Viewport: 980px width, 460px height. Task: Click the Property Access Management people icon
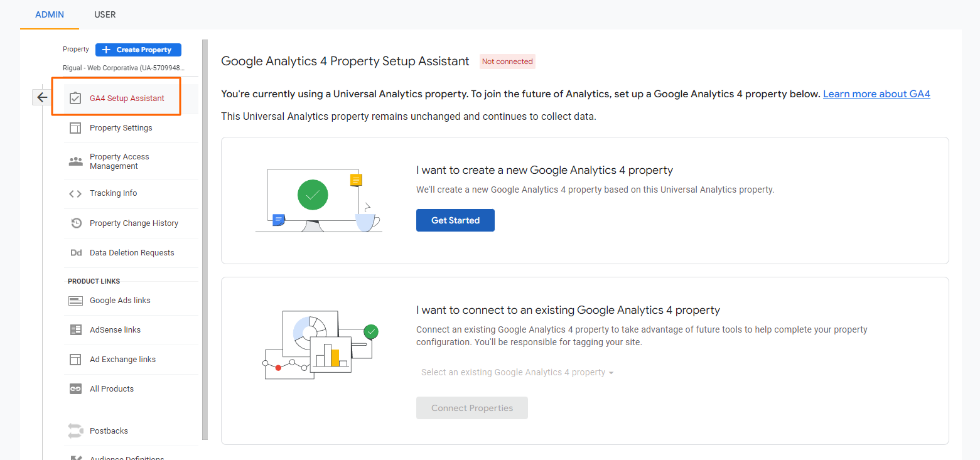75,161
